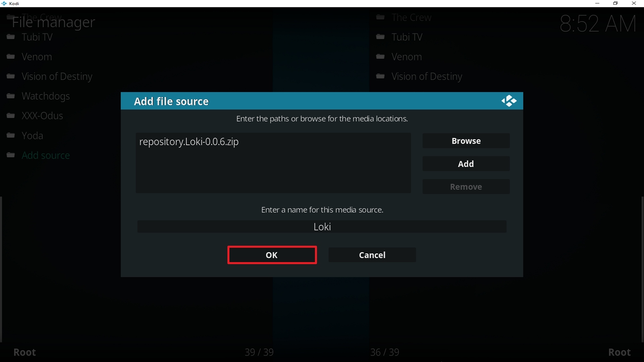Click folder icon beside left Venom

11,57
